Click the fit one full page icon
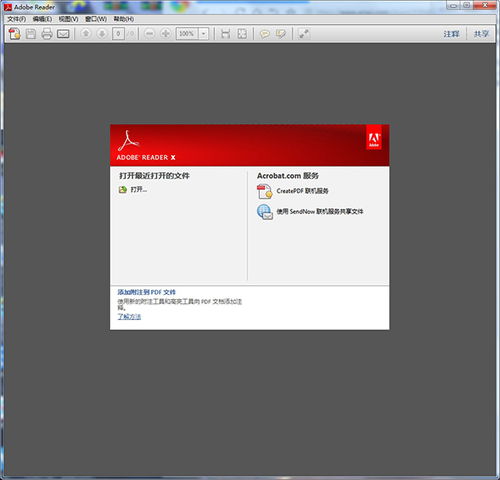 click(242, 34)
